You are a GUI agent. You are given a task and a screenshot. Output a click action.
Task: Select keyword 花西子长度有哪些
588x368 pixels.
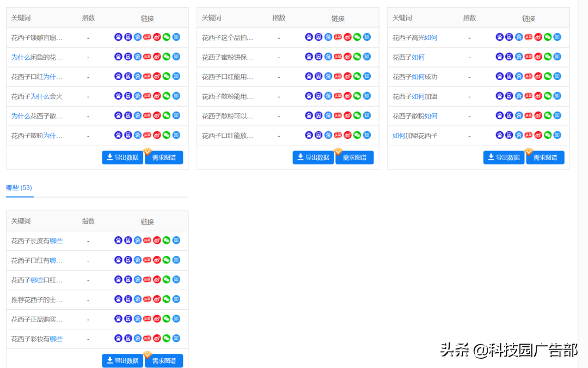[37, 241]
